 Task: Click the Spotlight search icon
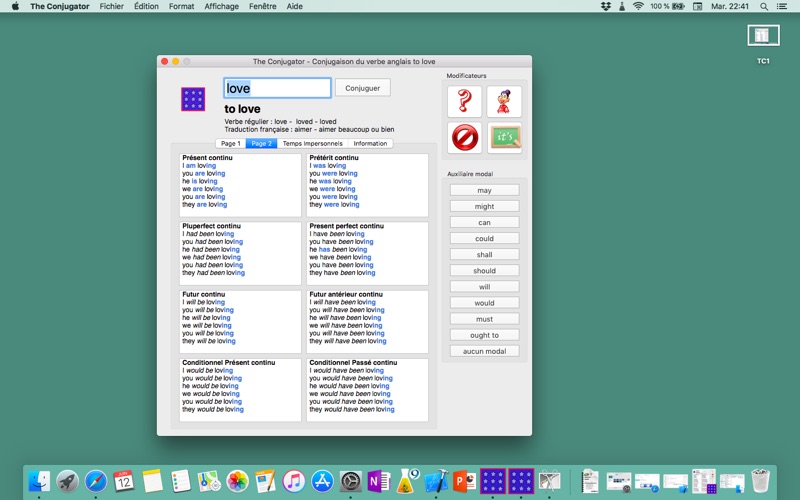point(764,6)
